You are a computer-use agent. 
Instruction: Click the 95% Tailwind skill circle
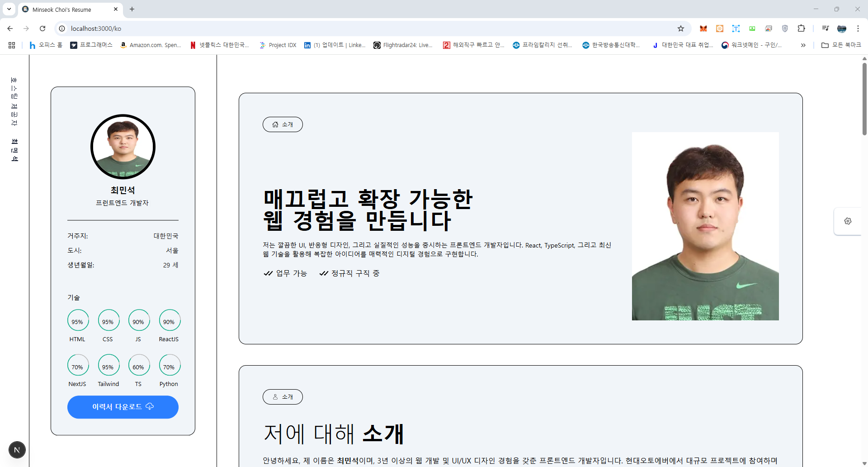tap(108, 366)
